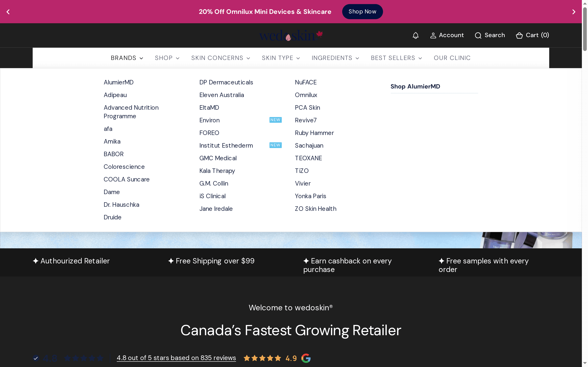Viewport: 588px width, 367px height.
Task: Select OUR CLINIC in the navigation
Action: [x=452, y=58]
